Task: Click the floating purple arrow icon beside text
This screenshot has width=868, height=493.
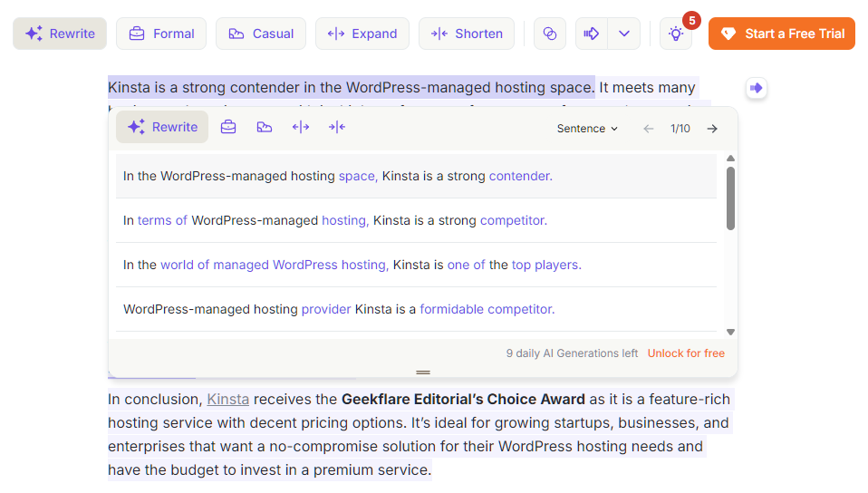Action: pyautogui.click(x=757, y=88)
